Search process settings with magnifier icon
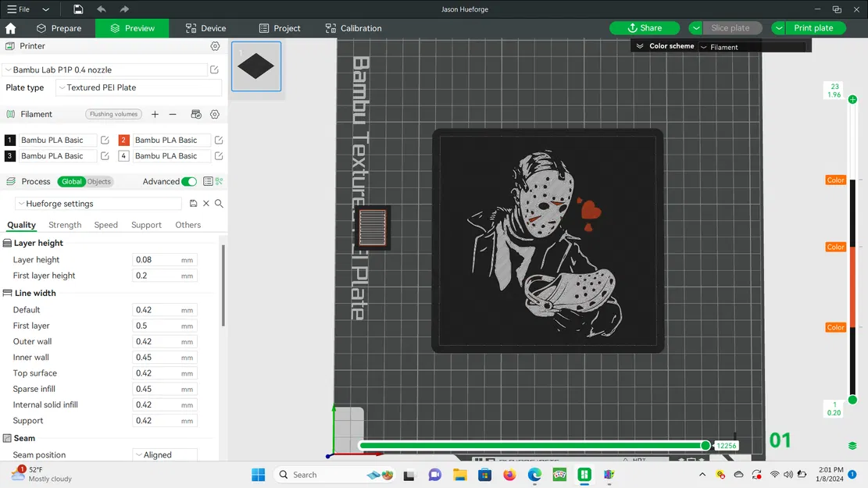Screen dimensions: 868x488 coord(219,204)
